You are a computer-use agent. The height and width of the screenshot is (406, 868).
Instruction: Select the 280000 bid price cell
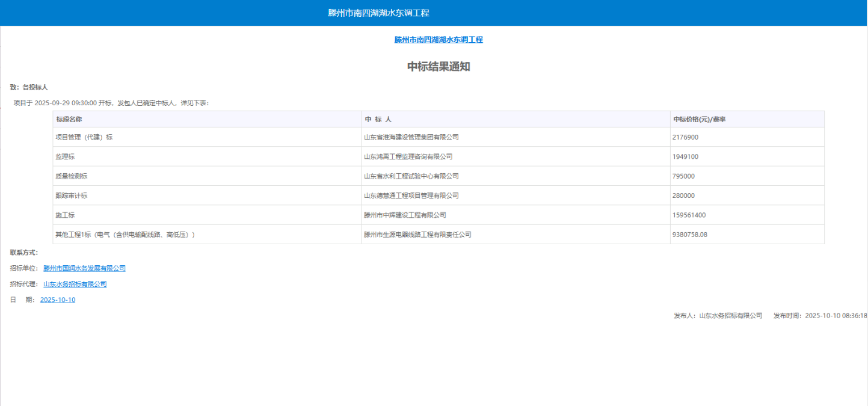(684, 195)
